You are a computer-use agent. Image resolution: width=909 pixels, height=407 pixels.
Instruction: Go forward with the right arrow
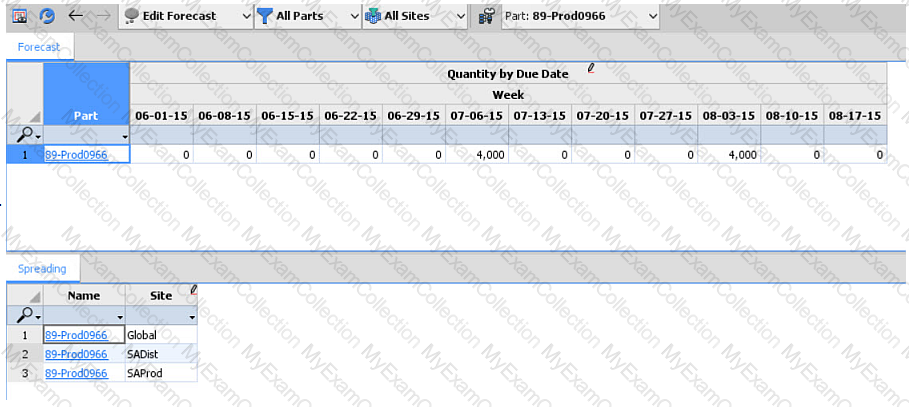[x=103, y=16]
